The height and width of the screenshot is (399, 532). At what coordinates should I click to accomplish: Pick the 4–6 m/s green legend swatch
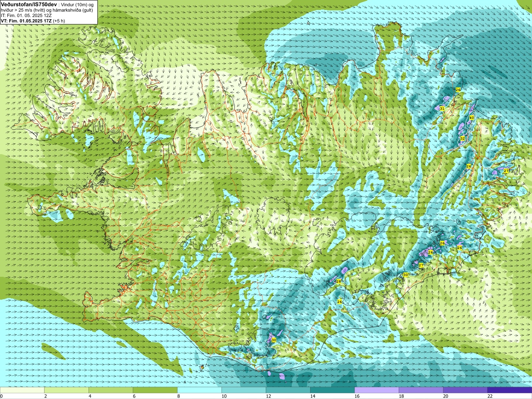click(111, 390)
